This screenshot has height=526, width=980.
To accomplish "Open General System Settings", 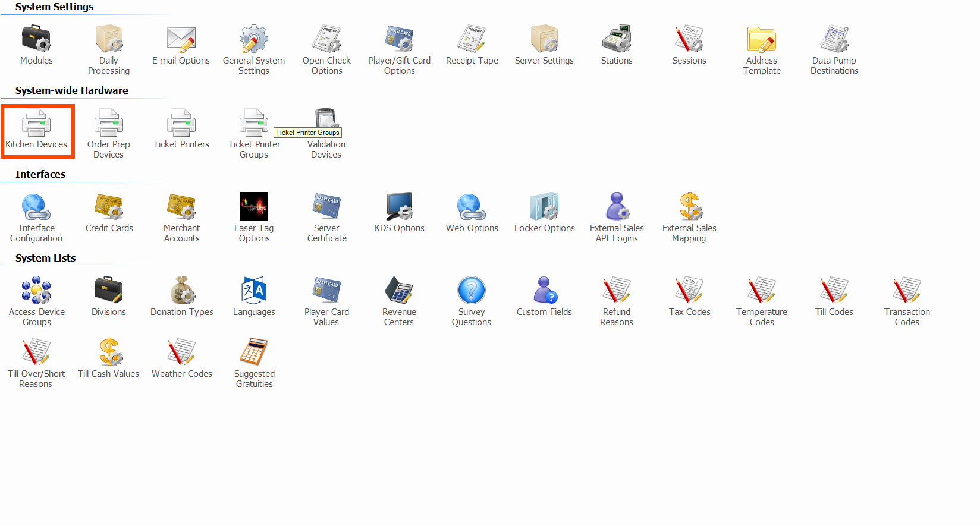I will click(x=254, y=39).
